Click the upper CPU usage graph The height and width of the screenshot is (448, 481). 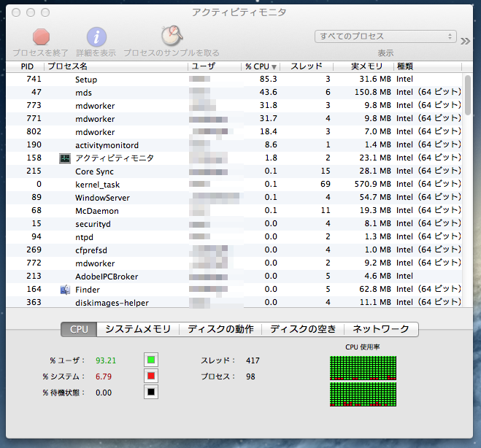(x=363, y=368)
